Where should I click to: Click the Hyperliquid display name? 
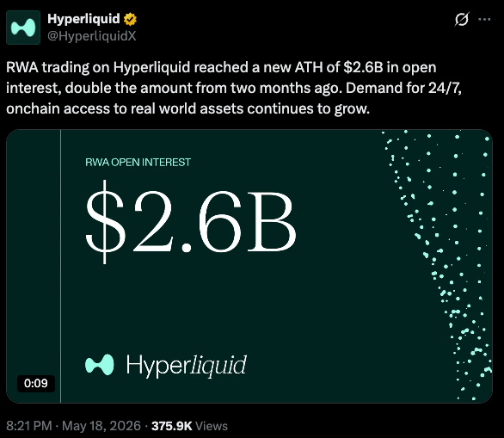[83, 19]
